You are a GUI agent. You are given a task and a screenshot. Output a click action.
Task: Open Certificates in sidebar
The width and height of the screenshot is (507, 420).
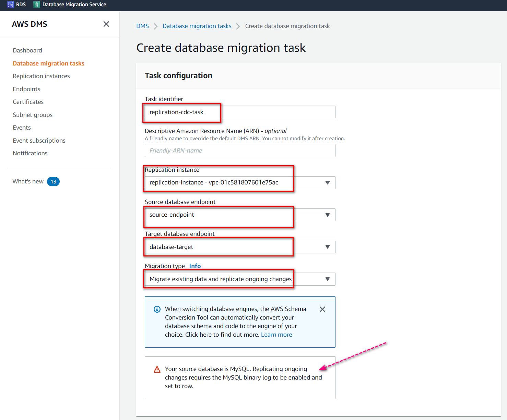[28, 102]
